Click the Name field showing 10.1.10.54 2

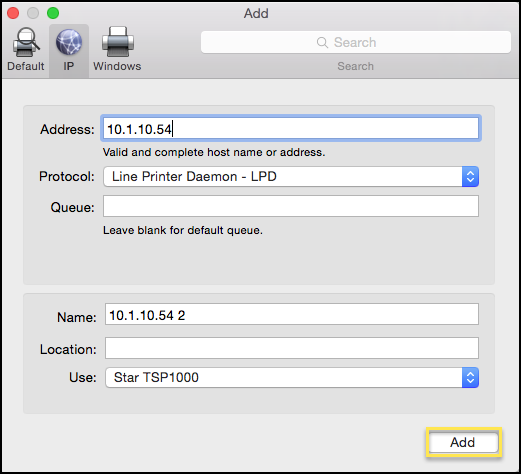(292, 314)
